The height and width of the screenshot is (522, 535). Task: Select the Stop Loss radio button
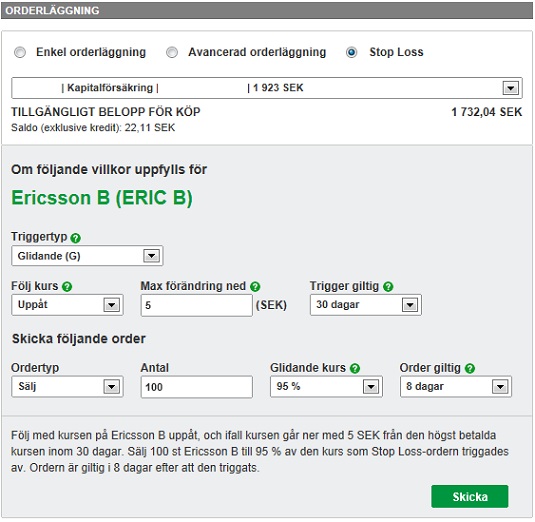pyautogui.click(x=351, y=53)
